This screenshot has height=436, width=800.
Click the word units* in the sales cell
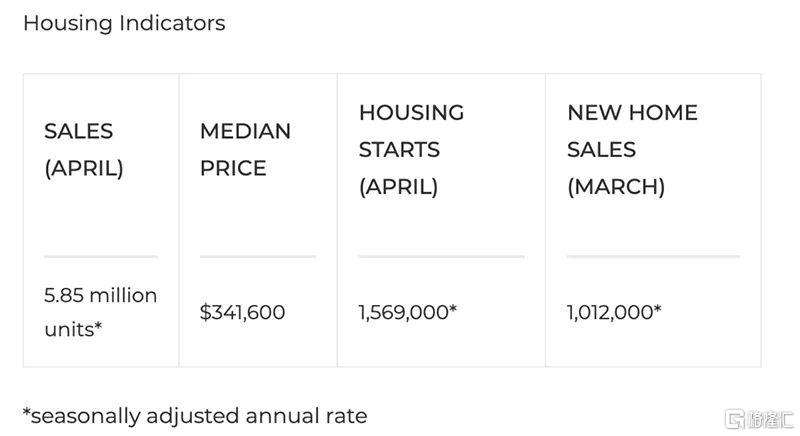pyautogui.click(x=73, y=329)
